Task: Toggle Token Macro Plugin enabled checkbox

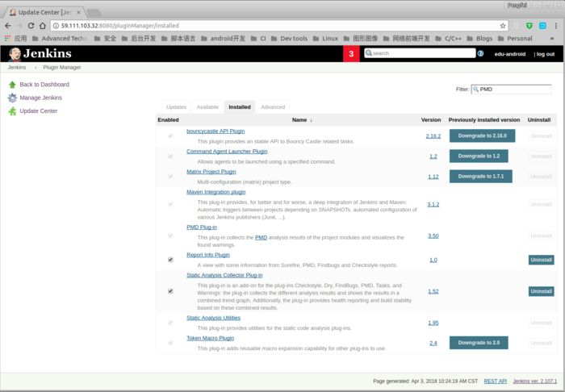Action: [x=170, y=343]
